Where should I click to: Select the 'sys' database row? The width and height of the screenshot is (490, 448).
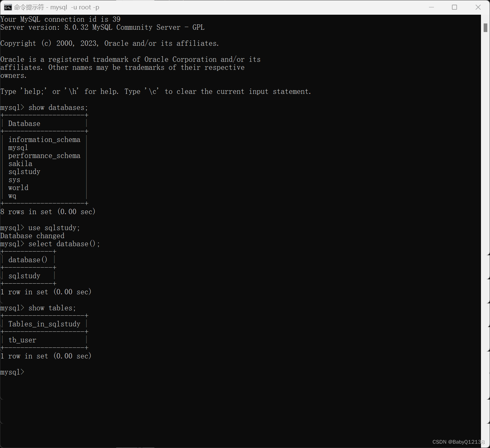click(x=14, y=180)
